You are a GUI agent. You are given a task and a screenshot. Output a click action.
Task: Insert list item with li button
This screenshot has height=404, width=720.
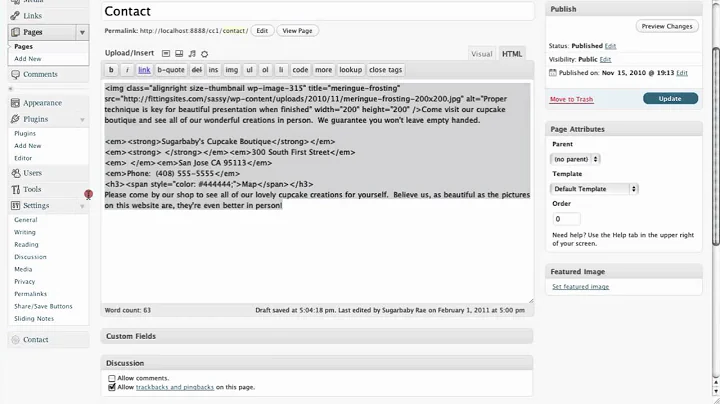click(281, 70)
